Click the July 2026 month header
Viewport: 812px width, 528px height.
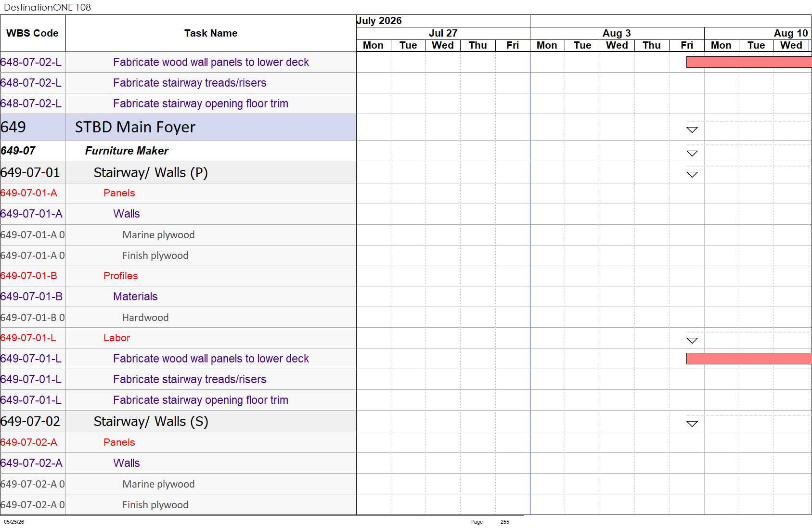[x=379, y=21]
